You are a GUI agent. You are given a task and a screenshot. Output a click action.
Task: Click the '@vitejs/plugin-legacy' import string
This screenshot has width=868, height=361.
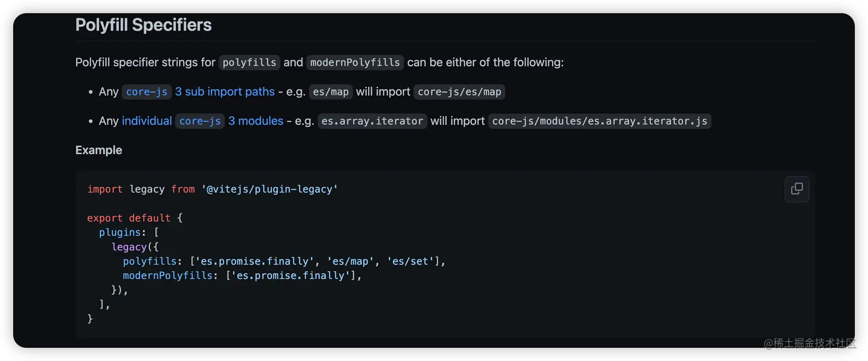point(269,189)
